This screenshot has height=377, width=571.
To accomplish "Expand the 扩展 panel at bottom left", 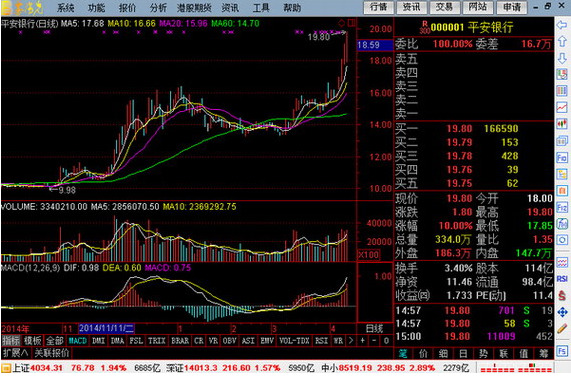I will click(x=16, y=353).
